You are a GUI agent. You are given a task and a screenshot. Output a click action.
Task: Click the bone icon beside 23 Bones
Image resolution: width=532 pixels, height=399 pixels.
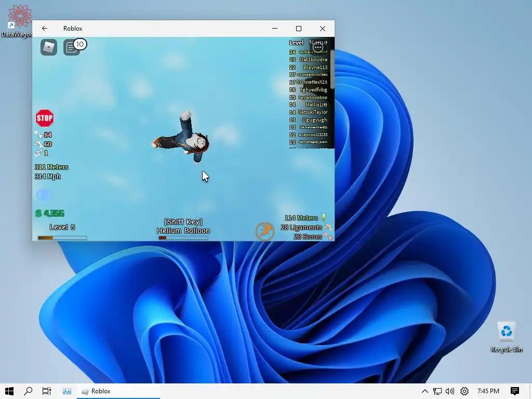pos(328,236)
